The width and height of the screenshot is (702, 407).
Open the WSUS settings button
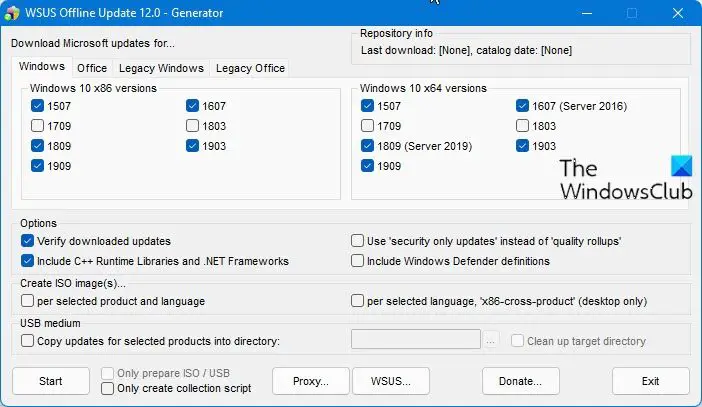click(391, 381)
